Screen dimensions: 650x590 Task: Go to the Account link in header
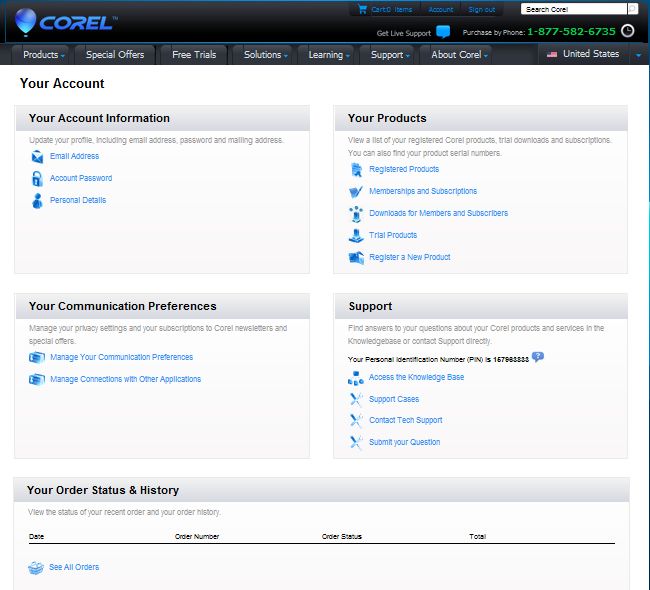(441, 10)
